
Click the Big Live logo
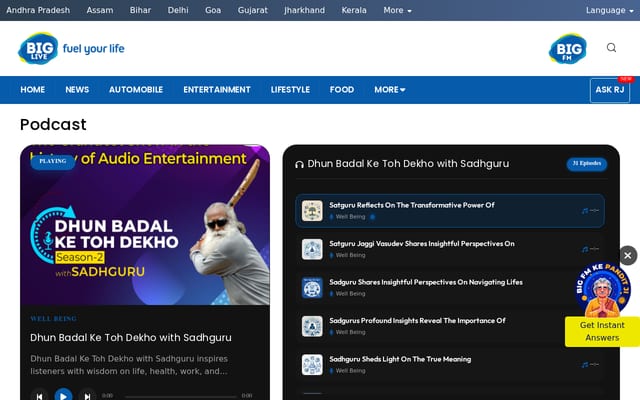[38, 49]
